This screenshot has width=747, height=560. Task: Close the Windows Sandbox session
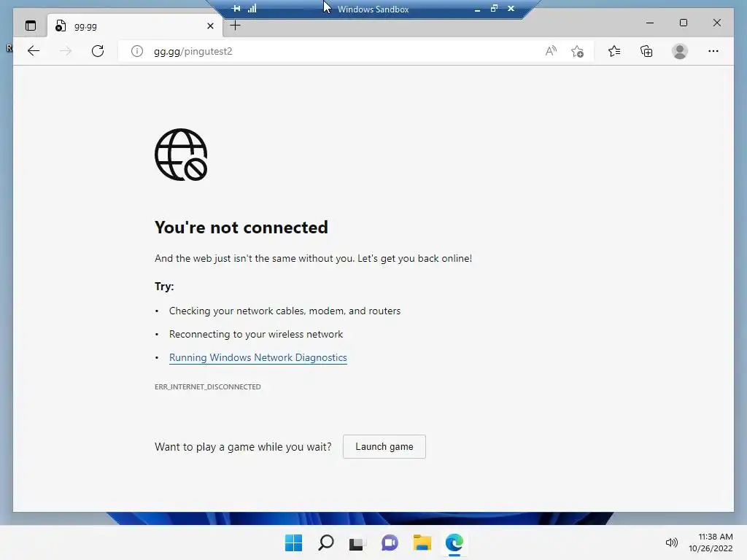pos(511,8)
